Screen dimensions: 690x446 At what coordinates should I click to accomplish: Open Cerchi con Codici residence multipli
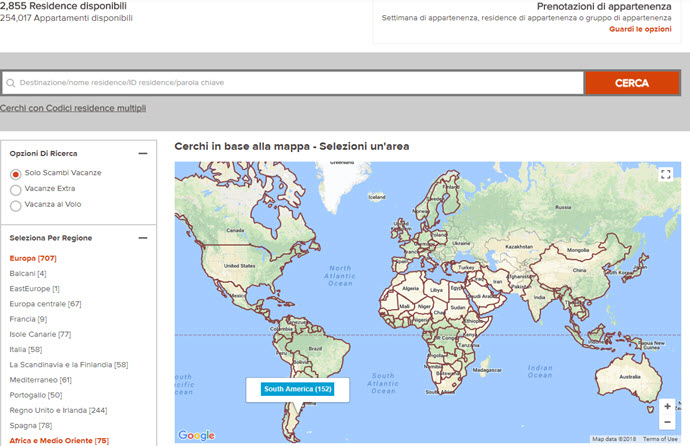[73, 108]
